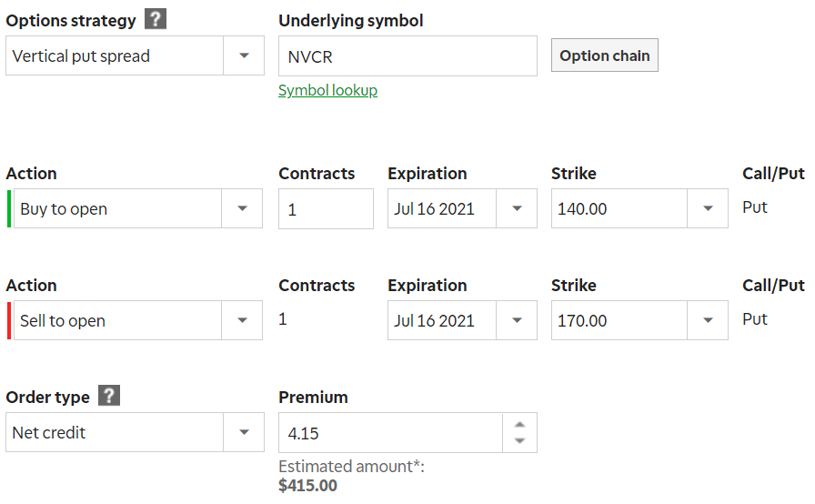This screenshot has height=504, width=815.
Task: Click the Premium 4.15 input field
Action: [391, 433]
